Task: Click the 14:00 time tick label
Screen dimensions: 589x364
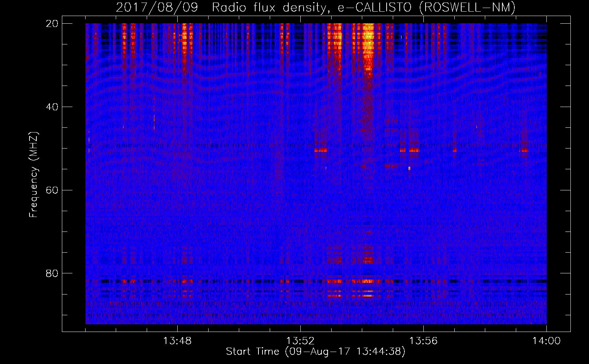Action: (x=546, y=341)
